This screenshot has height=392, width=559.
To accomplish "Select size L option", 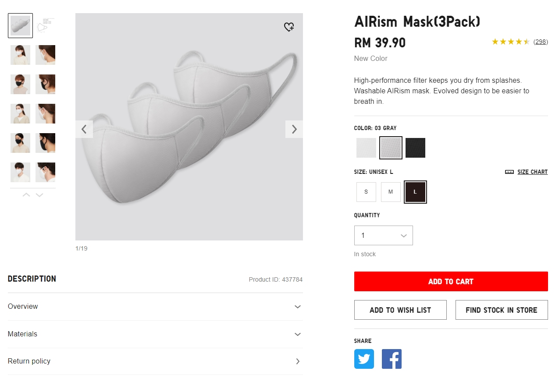I will tap(415, 192).
